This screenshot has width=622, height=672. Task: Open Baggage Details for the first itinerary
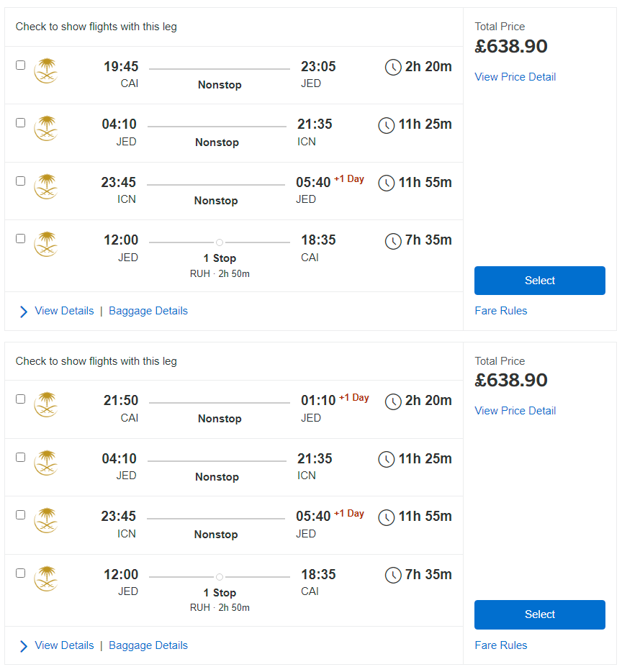tap(148, 311)
